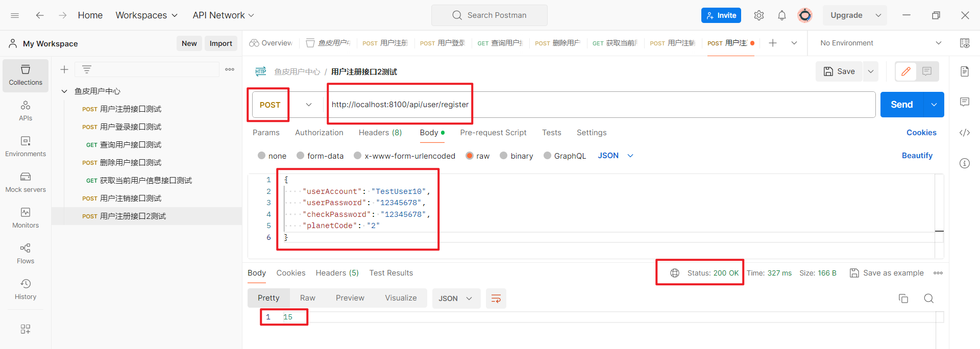
Task: Copy the response body with copy icon
Action: pyautogui.click(x=903, y=298)
